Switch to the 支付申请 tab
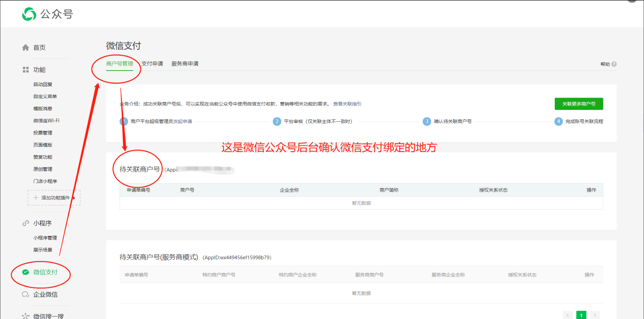 point(152,64)
